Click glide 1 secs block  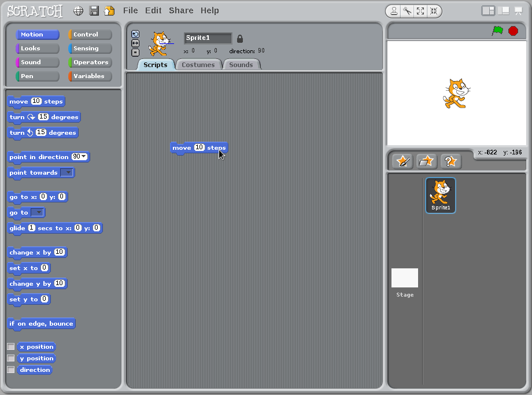[55, 228]
